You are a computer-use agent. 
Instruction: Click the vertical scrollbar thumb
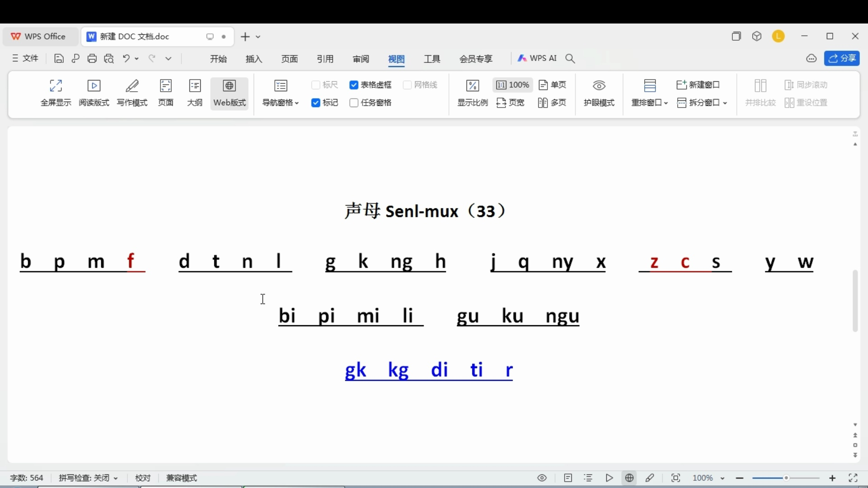(x=855, y=301)
